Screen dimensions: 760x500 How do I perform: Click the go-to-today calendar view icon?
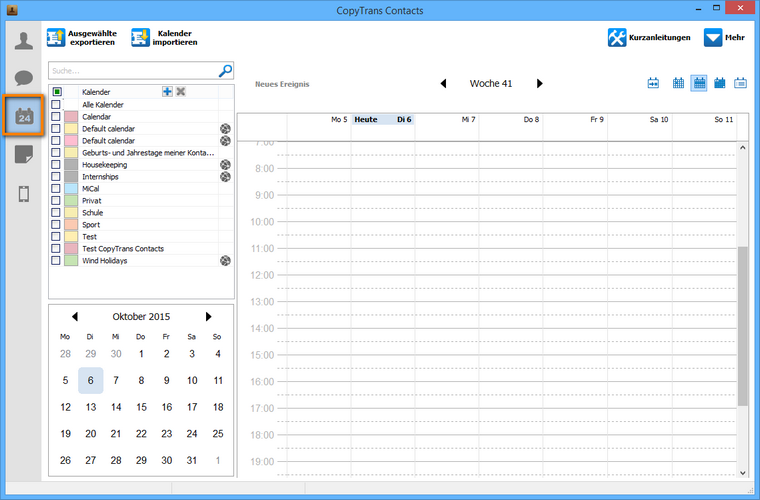[653, 83]
